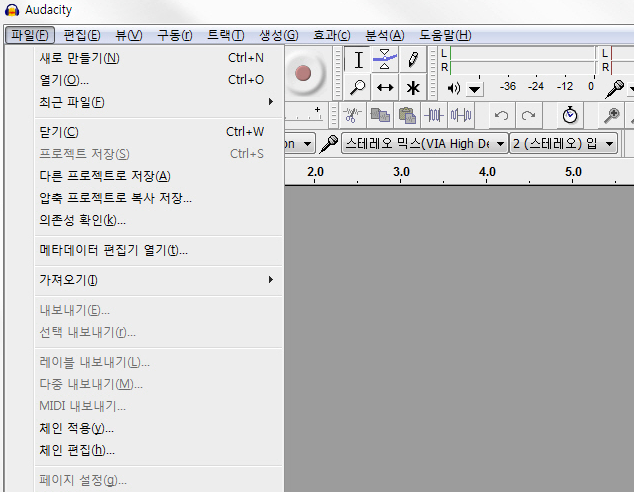Open the 생성(G) menu
Screen dimensions: 634x492
(279, 35)
